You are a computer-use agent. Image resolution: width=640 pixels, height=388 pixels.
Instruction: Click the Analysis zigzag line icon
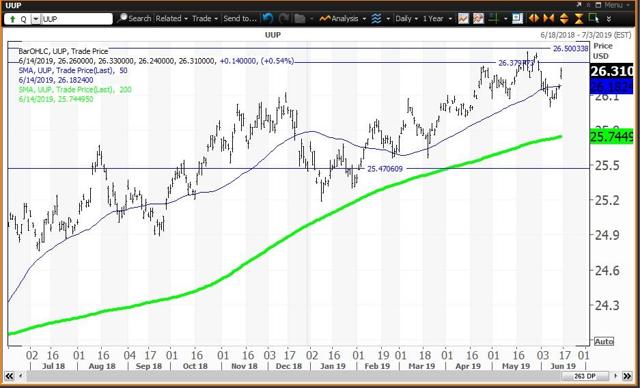pos(325,19)
